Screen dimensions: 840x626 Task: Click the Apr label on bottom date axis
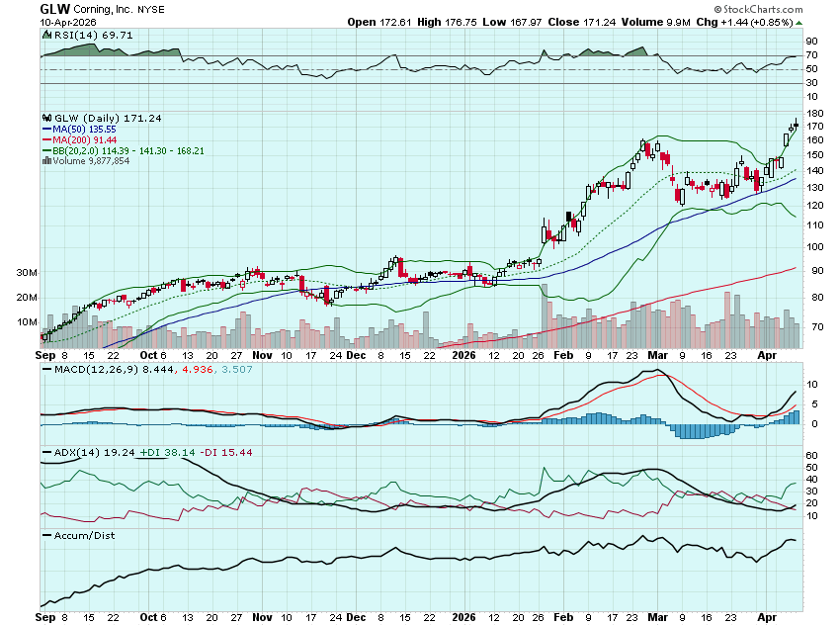tap(767, 617)
